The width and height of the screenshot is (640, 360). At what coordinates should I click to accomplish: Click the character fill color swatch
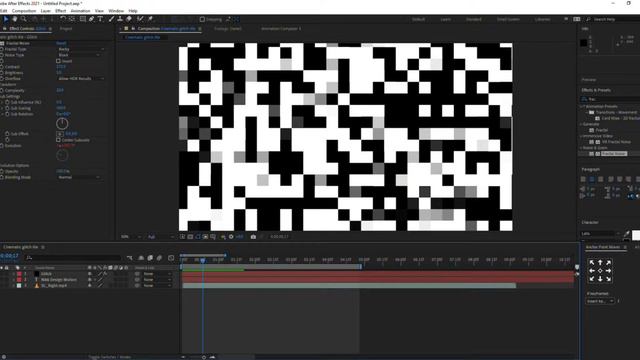636,235
